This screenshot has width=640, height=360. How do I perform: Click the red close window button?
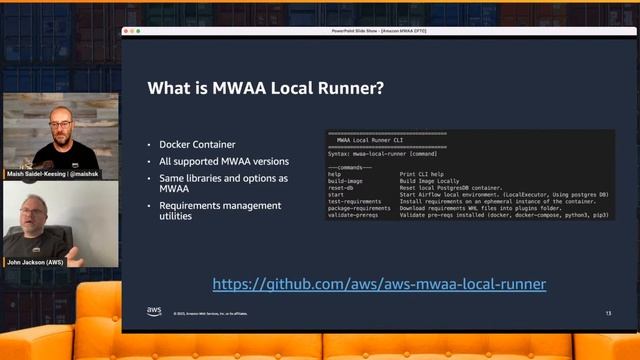[126, 31]
